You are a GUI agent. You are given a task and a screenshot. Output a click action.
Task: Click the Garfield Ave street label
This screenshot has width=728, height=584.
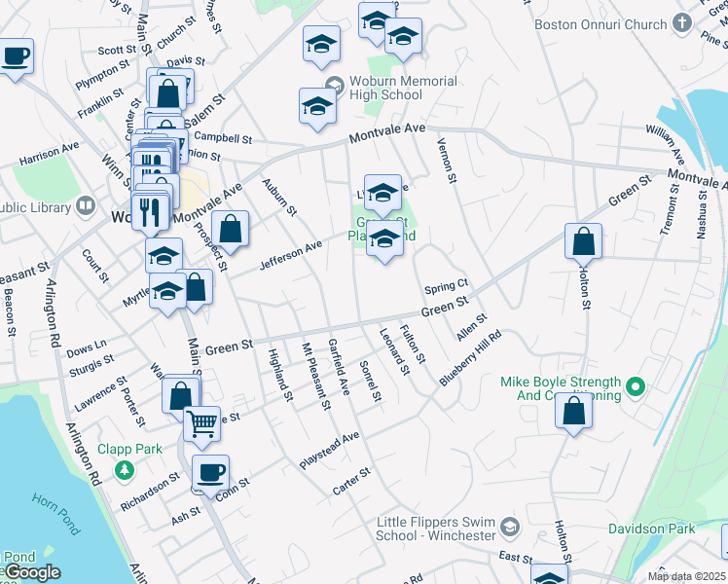tap(339, 367)
